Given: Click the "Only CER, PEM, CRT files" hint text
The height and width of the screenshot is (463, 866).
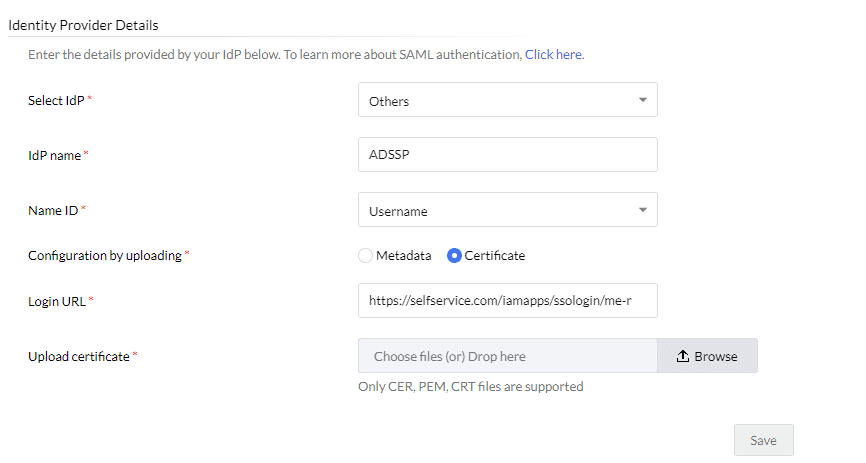Looking at the screenshot, I should coord(470,386).
